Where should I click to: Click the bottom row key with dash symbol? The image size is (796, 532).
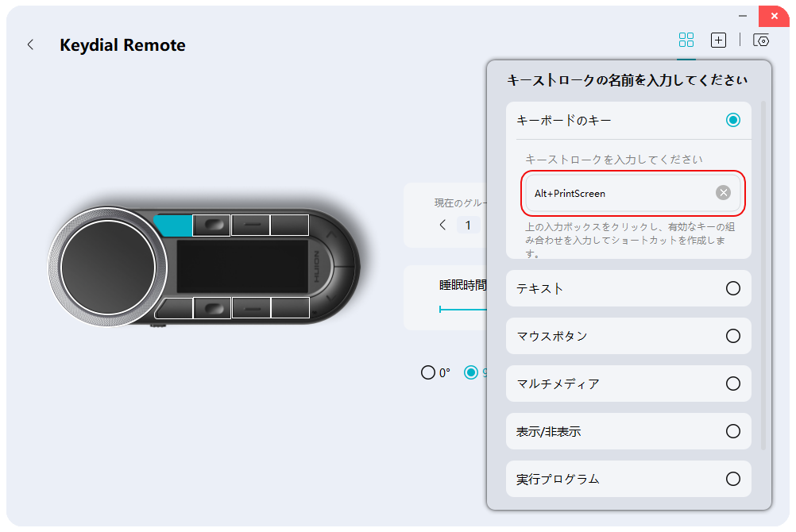251,307
